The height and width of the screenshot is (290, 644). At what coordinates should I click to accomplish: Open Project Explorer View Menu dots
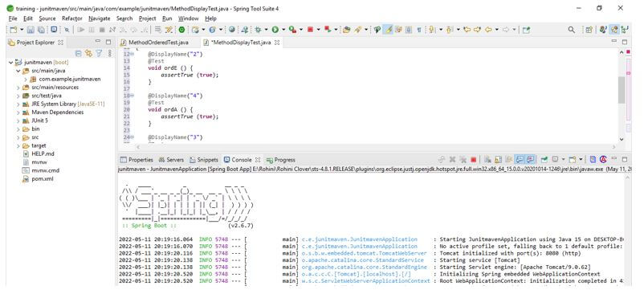[110, 53]
